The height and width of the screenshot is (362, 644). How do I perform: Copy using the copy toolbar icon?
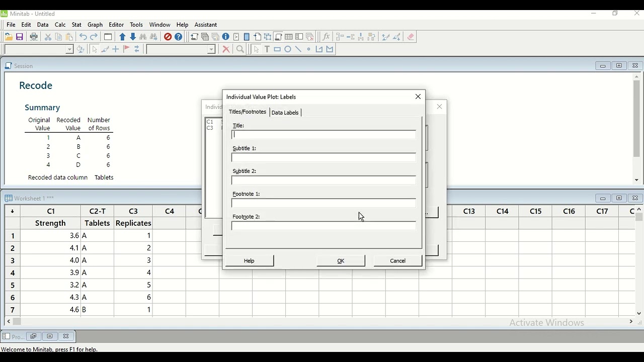point(59,37)
